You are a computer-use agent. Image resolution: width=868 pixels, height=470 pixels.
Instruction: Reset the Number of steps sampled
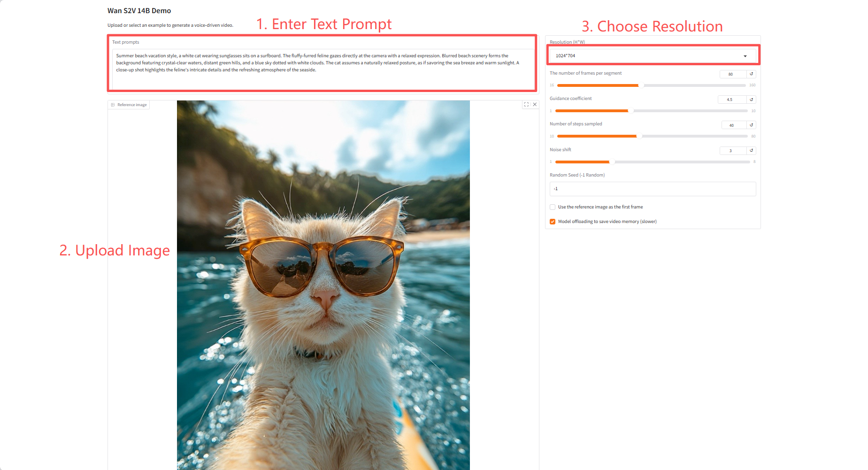(x=751, y=125)
